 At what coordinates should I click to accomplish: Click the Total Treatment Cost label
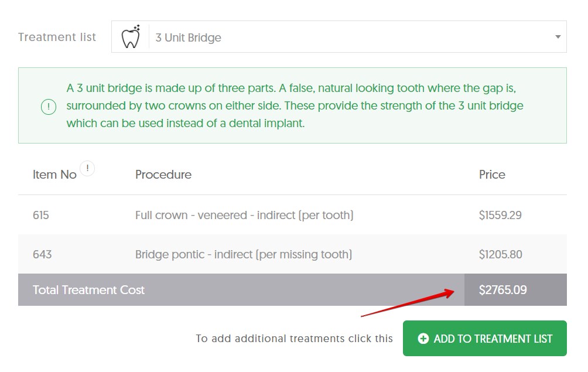[x=88, y=289]
